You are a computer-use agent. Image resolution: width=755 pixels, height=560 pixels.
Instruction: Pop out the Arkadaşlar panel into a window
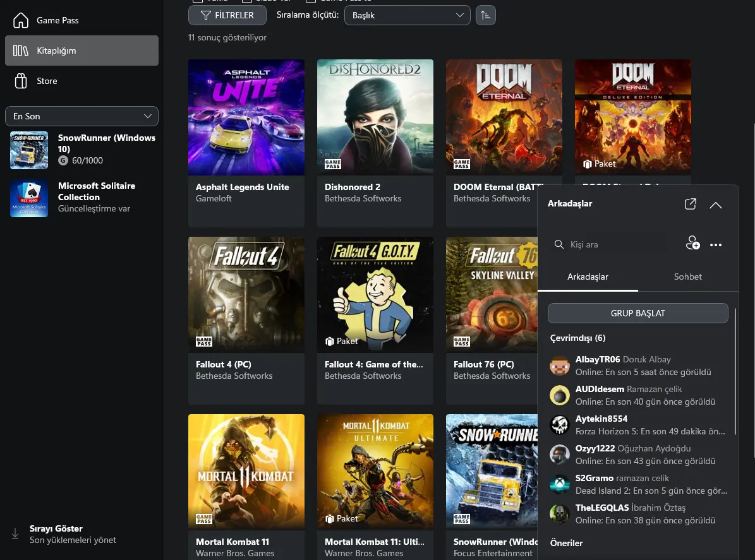click(x=690, y=204)
